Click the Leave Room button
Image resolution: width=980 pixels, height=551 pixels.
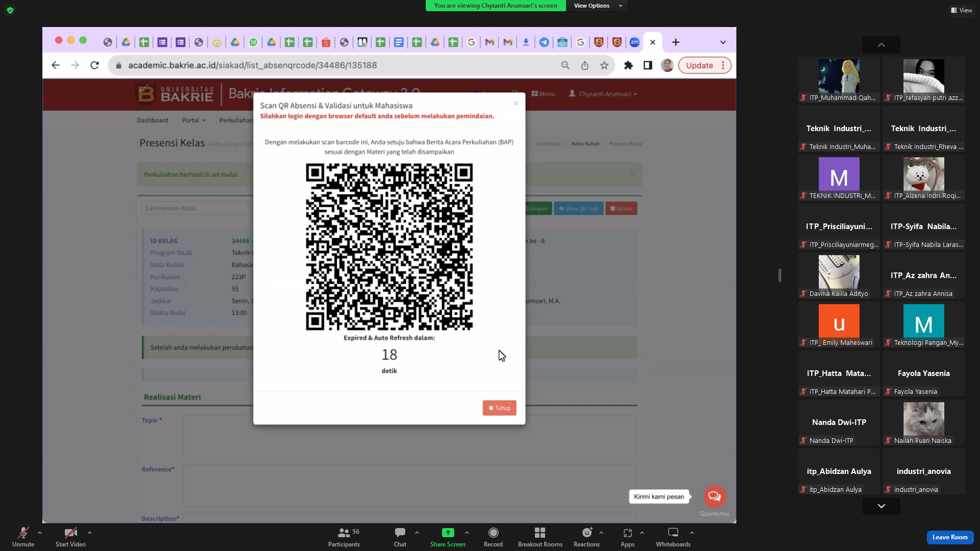click(950, 537)
